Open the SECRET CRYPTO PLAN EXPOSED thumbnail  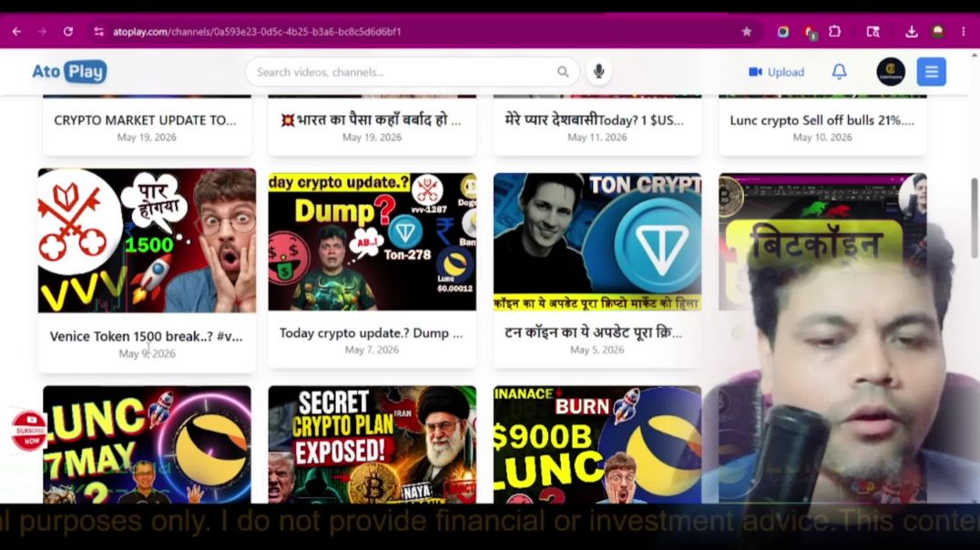pyautogui.click(x=372, y=444)
